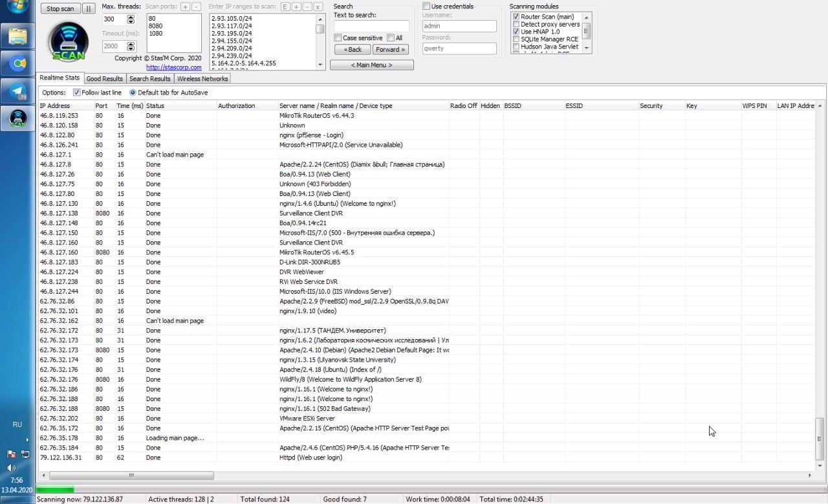Open IP range editor via E button
828x504 pixels.
pyautogui.click(x=285, y=6)
